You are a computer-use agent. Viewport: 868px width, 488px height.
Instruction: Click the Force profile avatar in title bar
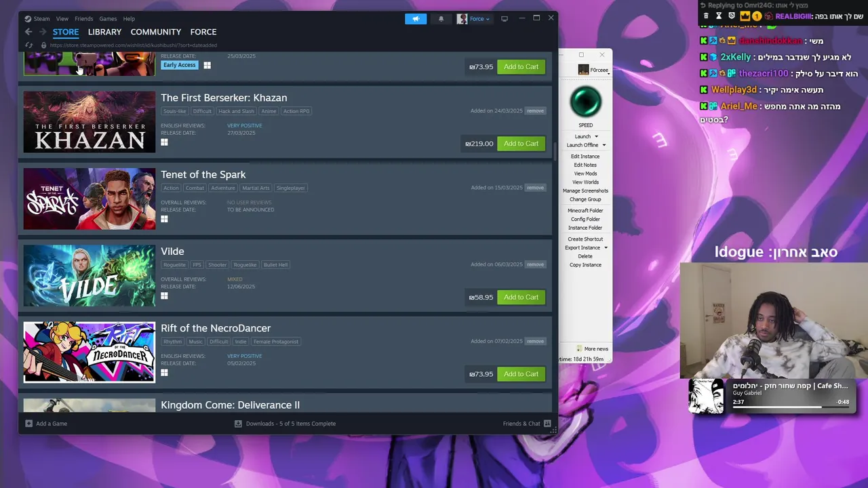[462, 19]
